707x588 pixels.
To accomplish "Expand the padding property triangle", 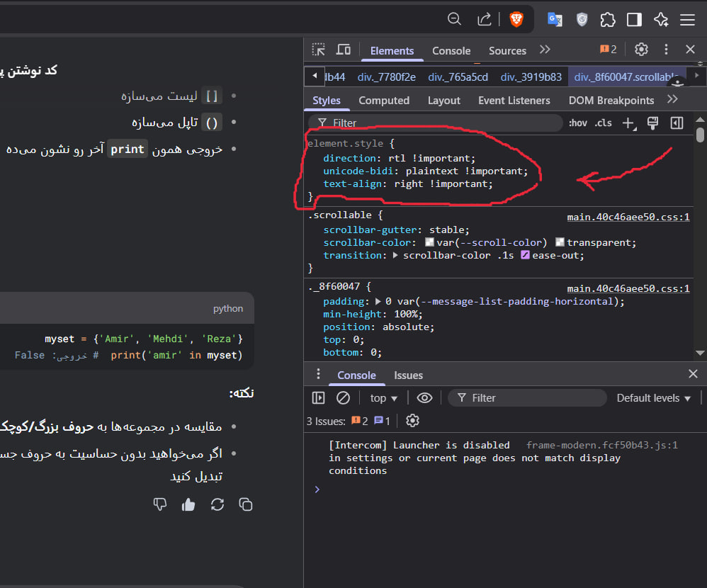I will point(378,301).
